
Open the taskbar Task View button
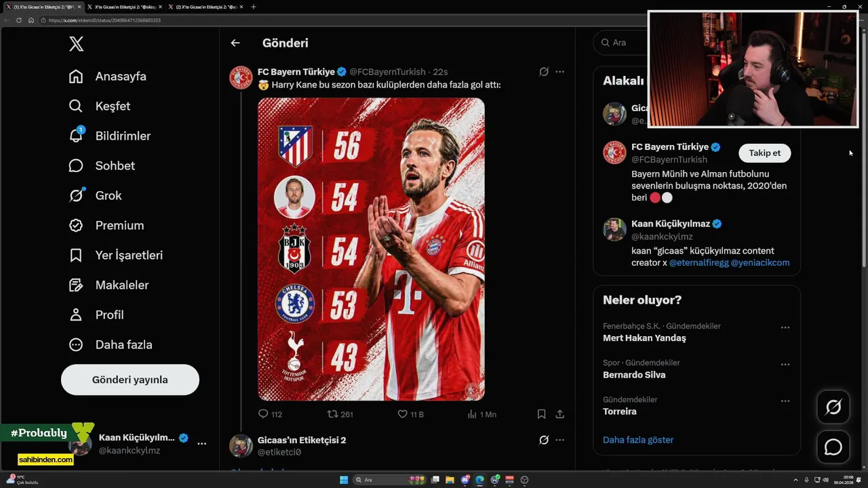coord(435,480)
